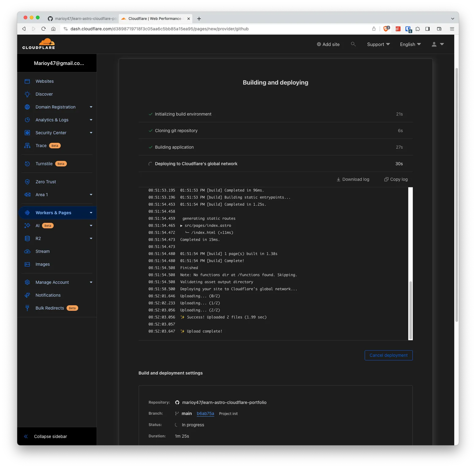Expand the Cloning git repository step row

point(275,131)
